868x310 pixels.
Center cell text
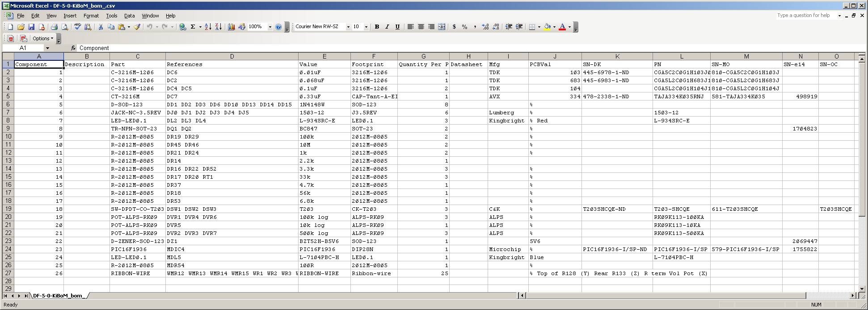(x=421, y=27)
